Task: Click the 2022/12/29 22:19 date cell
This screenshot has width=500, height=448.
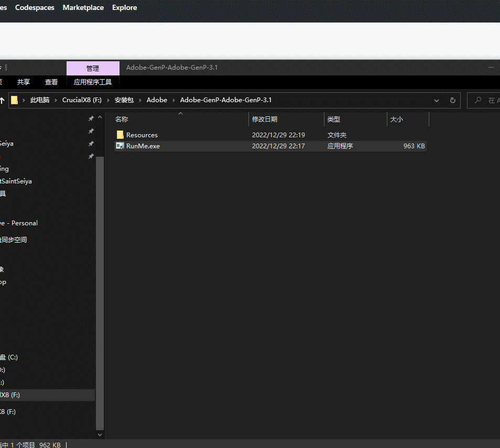Action: (278, 135)
